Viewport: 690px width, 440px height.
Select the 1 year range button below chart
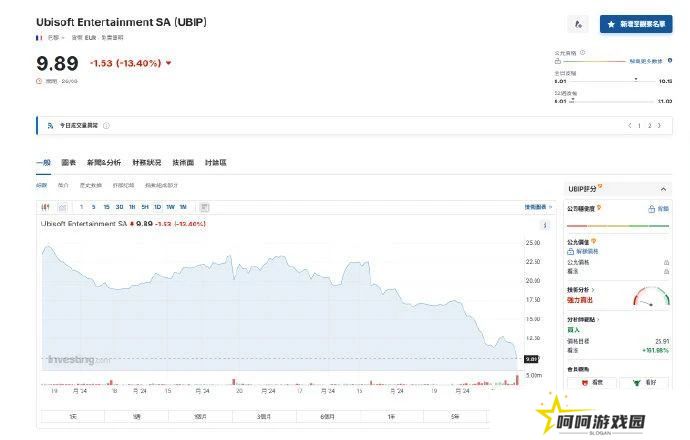(x=392, y=416)
